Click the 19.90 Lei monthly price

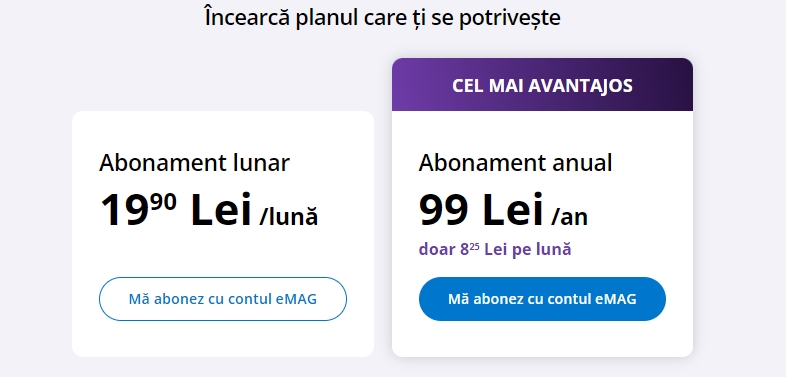pos(175,210)
